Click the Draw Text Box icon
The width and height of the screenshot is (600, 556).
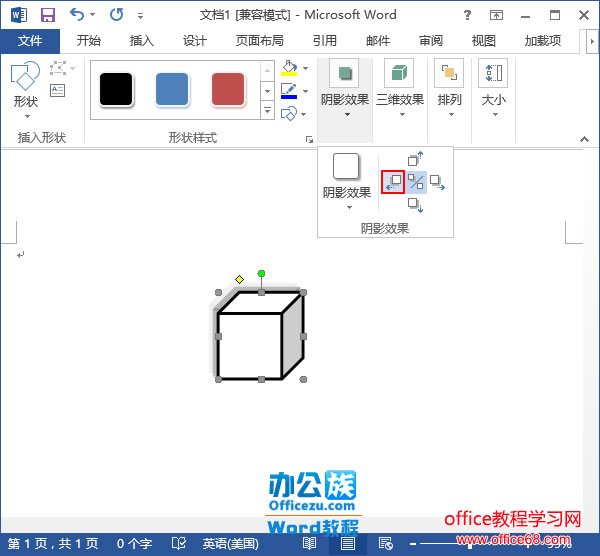57,91
